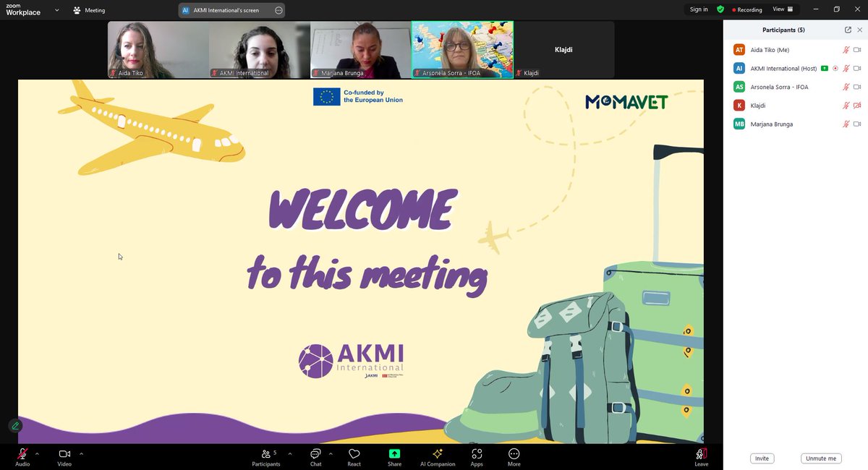Expand the participants options caret

tap(290, 453)
